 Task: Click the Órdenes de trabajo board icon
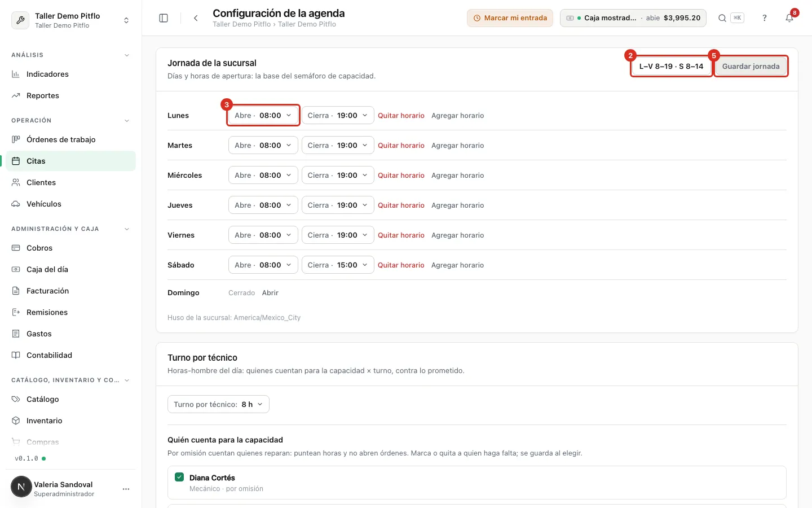coord(16,139)
